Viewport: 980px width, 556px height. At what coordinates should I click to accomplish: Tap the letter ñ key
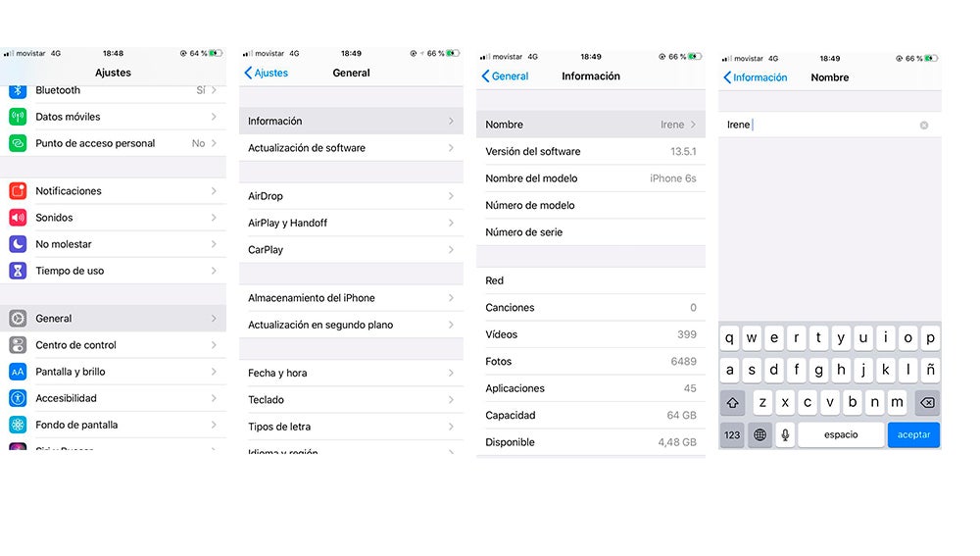click(x=930, y=371)
